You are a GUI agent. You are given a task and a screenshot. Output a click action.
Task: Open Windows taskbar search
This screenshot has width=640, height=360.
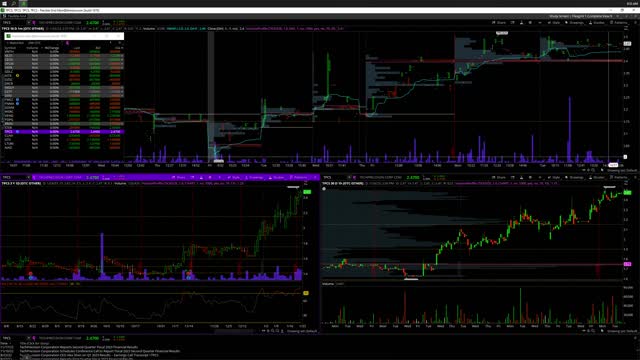tap(13, 3)
